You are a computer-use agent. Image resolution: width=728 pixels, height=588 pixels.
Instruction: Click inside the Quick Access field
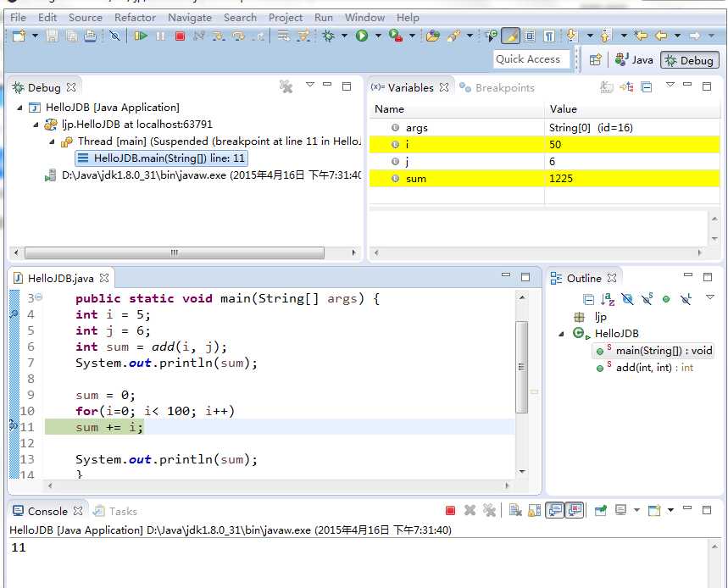tap(531, 59)
